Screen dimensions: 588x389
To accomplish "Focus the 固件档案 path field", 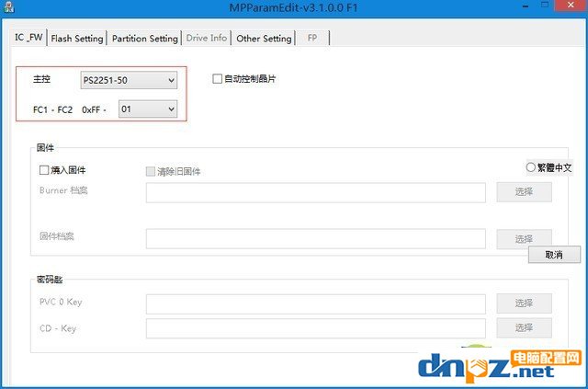I will [316, 239].
